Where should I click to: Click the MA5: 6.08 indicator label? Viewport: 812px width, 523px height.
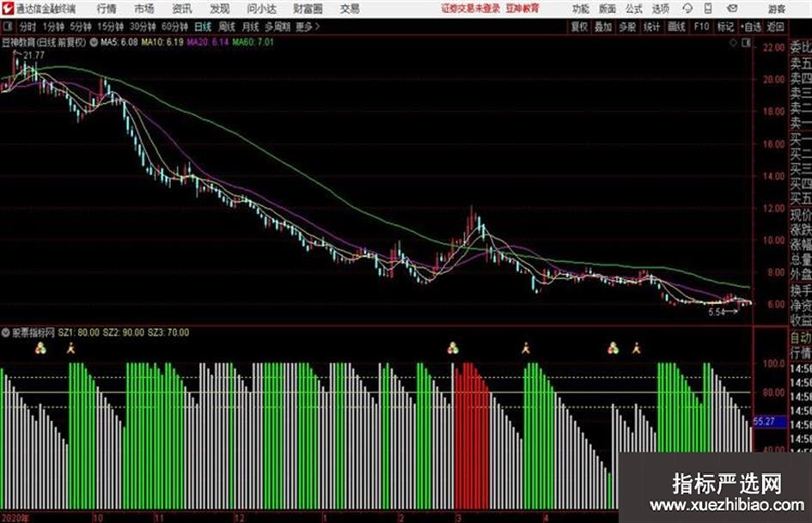pyautogui.click(x=119, y=42)
